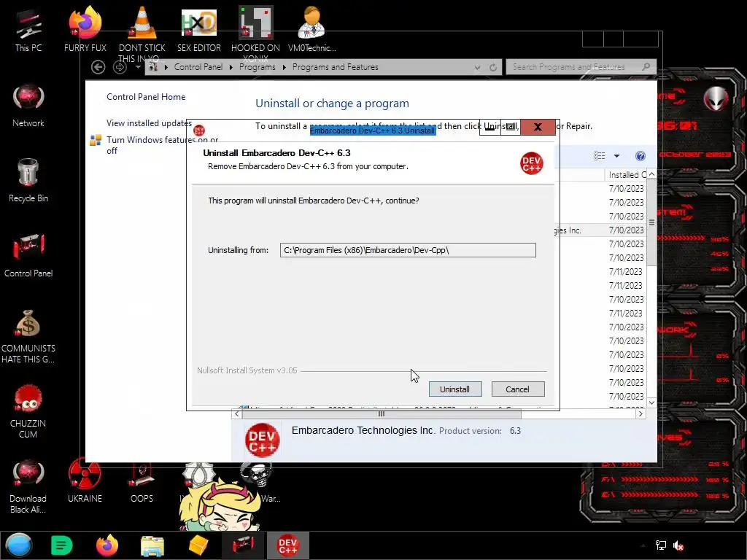Click the horizontal scrollbar right arrow
Screen dimensions: 747x560
[640, 414]
